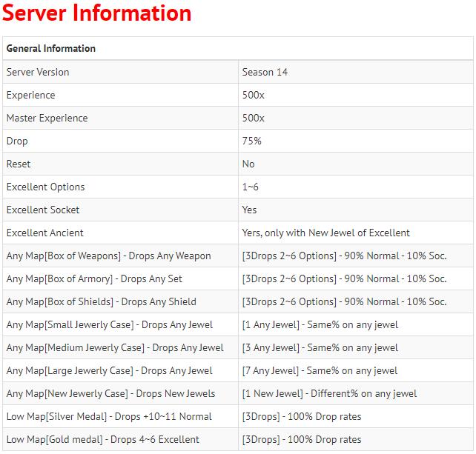Click '[3 Any Jewel] - Same% on any jewel'

pos(320,348)
